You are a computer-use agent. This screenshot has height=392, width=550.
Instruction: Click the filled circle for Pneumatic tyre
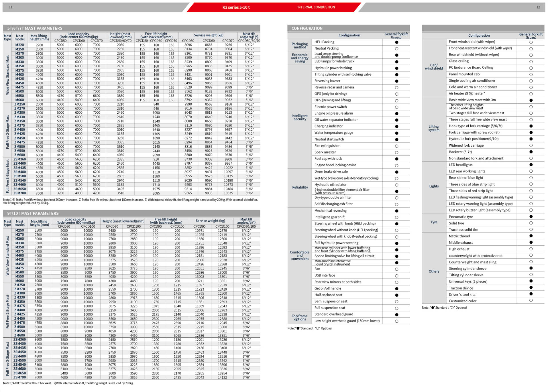tap(531, 216)
